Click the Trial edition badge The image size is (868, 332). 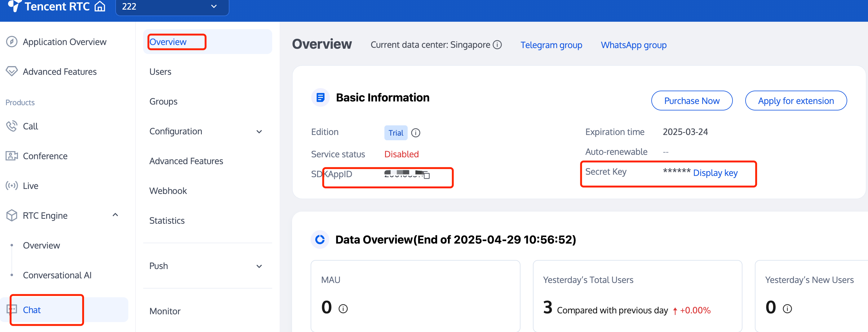(x=396, y=132)
